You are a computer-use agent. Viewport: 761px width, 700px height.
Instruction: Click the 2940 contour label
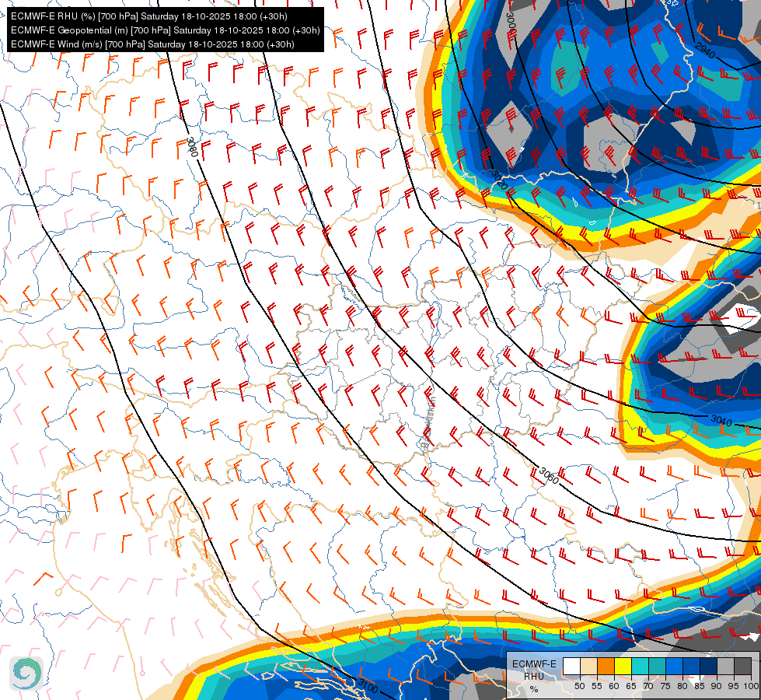[x=705, y=51]
